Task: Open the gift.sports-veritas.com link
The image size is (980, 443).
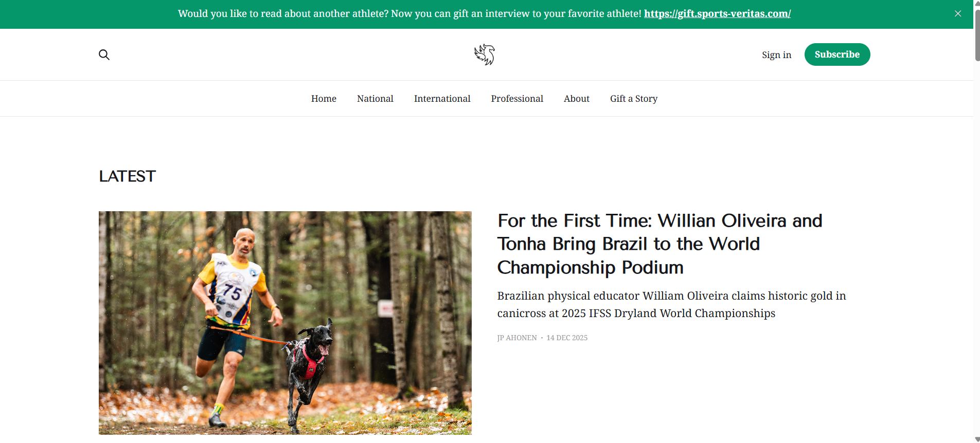Action: click(717, 14)
